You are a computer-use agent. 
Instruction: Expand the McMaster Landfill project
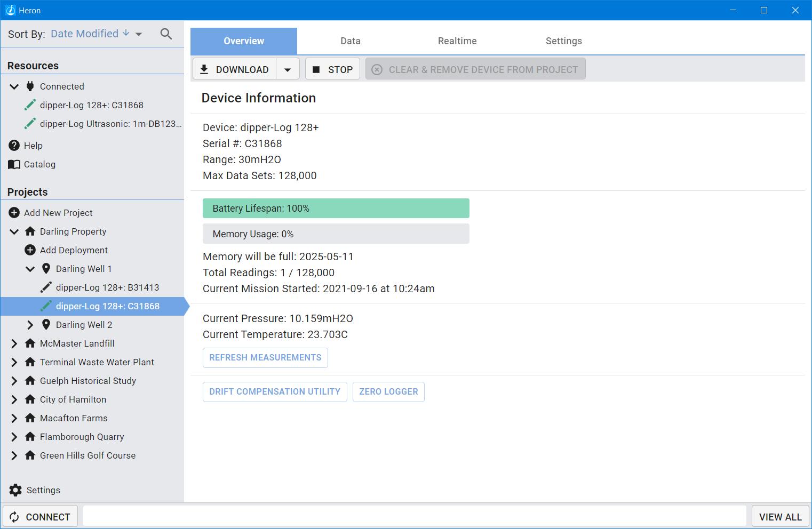pos(14,343)
